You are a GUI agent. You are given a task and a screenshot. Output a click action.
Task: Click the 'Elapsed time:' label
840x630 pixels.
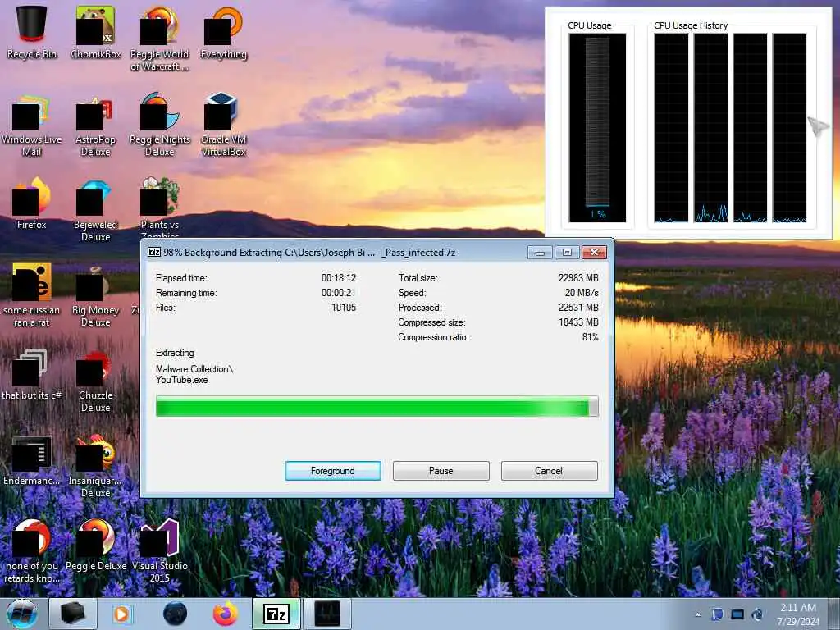[181, 278]
